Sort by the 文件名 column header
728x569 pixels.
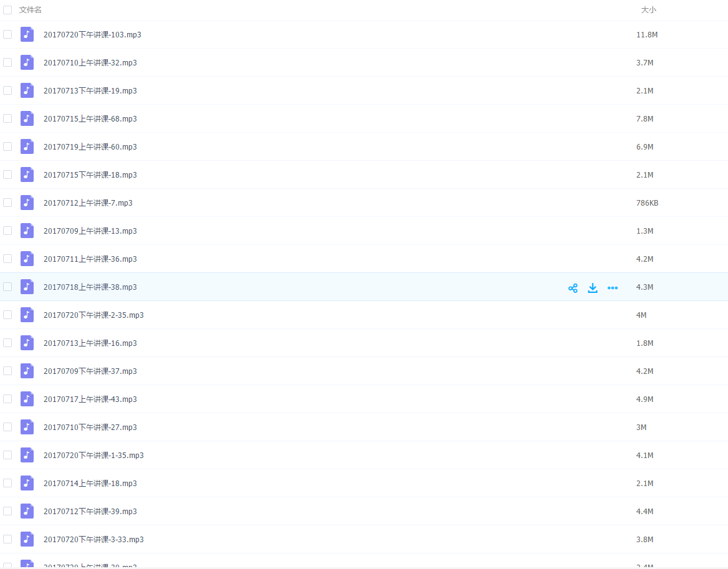(31, 10)
